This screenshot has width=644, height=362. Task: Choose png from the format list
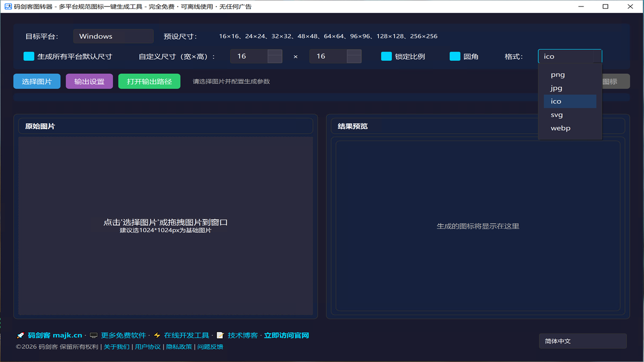tap(570, 74)
